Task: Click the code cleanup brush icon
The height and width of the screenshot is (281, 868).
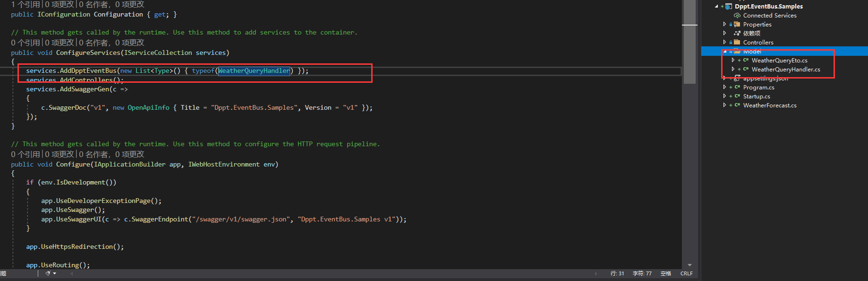Action: tap(48, 273)
